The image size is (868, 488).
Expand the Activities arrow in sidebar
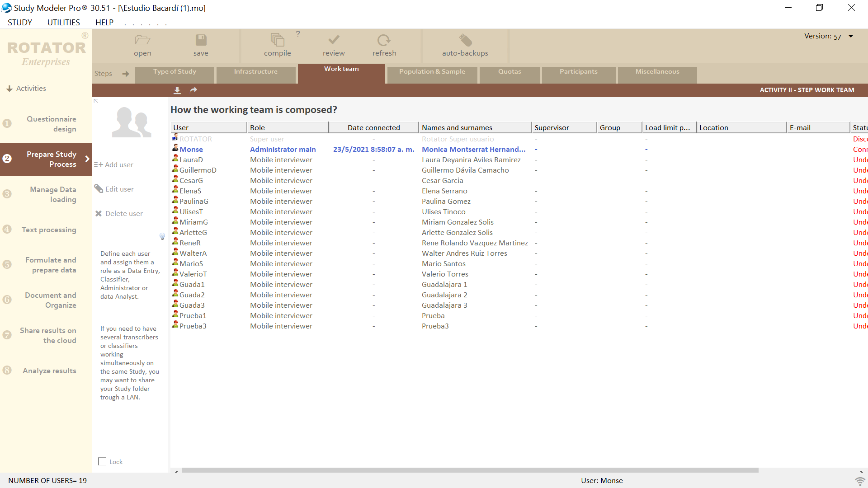tap(9, 89)
